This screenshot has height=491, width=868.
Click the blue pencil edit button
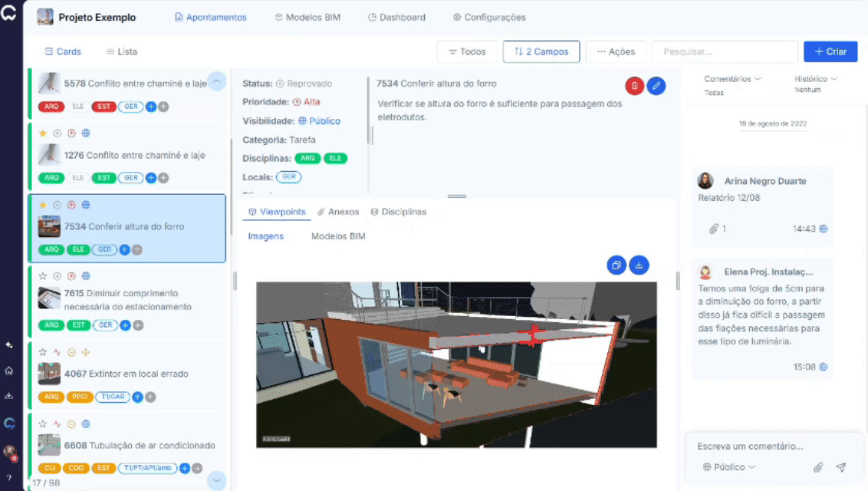point(656,86)
